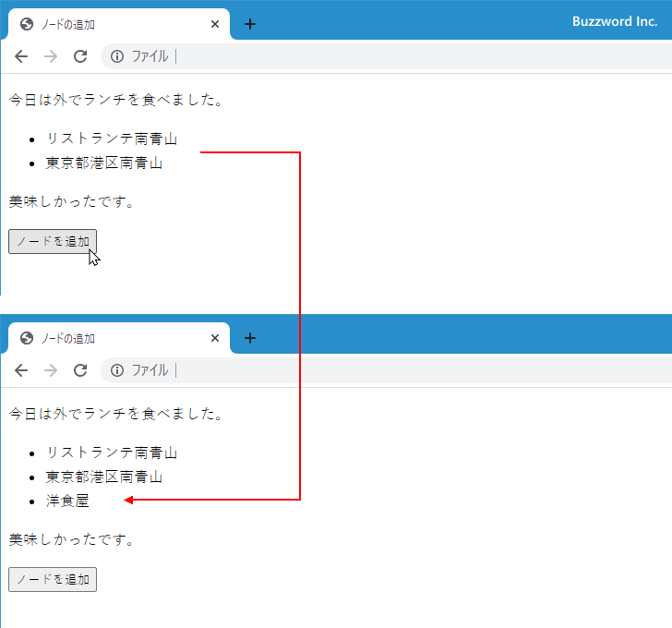
Task: Refresh the page in the lower browser
Action: (x=80, y=370)
